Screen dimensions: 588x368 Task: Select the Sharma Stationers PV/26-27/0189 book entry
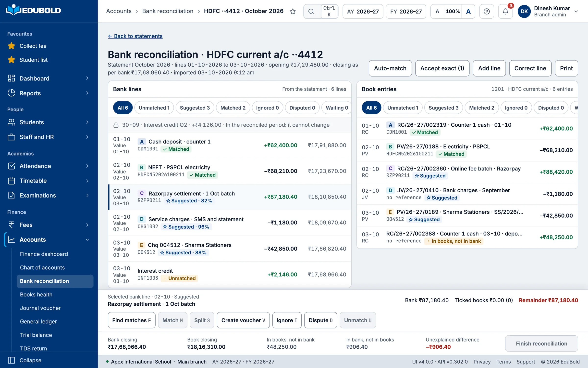tap(467, 216)
